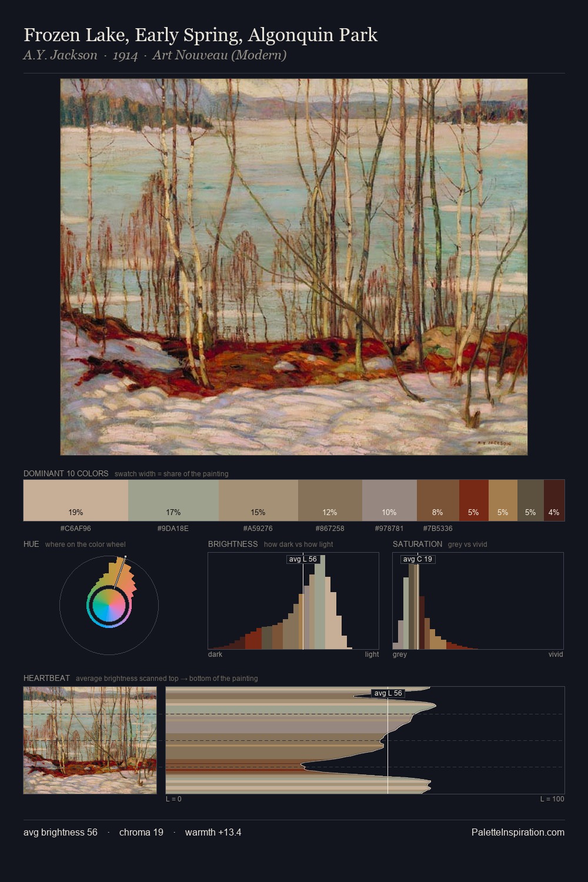Click the hue color wheel chart

(109, 605)
